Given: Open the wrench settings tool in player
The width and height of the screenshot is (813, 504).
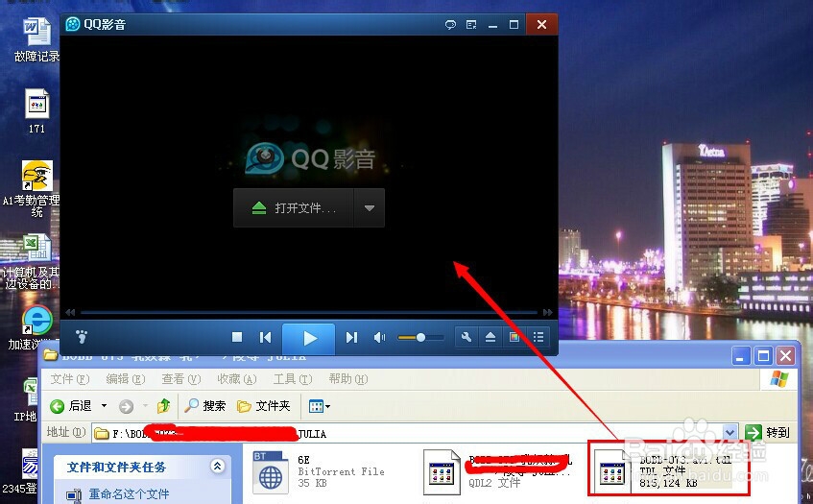Looking at the screenshot, I should point(466,338).
